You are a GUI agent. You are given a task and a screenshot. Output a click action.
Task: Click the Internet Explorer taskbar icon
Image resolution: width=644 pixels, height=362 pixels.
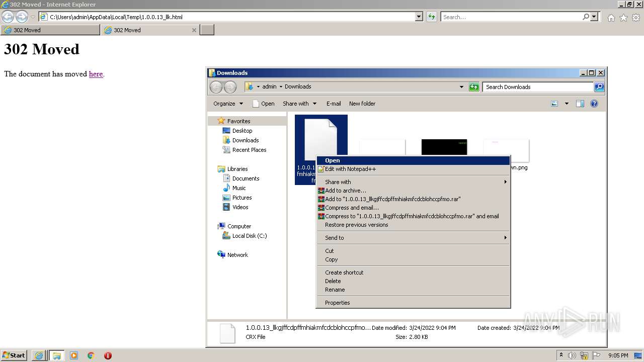pos(39,355)
